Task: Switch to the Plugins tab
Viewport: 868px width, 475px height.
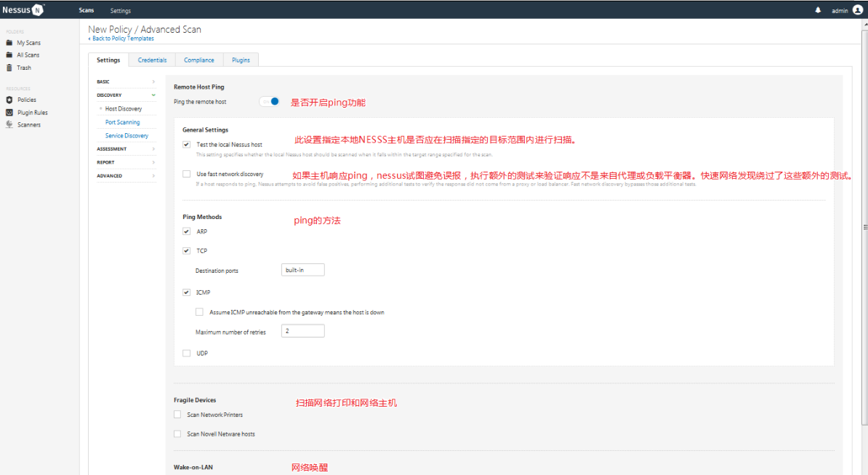Action: (241, 60)
